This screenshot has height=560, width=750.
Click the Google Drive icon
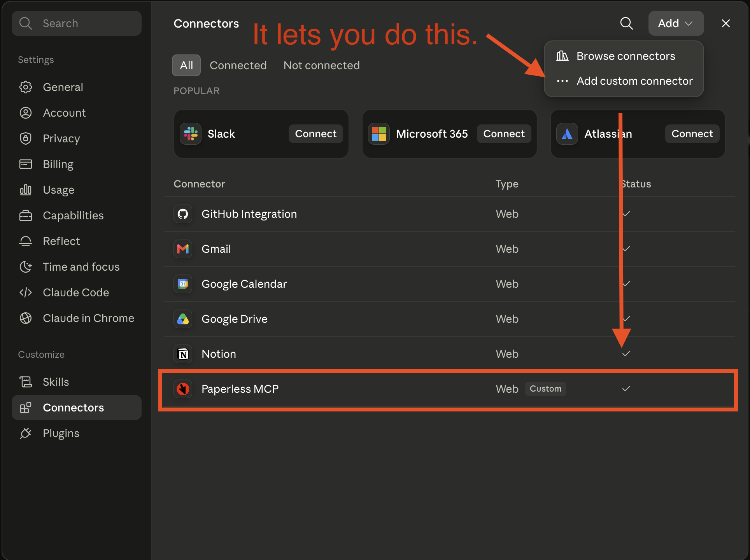click(x=183, y=319)
